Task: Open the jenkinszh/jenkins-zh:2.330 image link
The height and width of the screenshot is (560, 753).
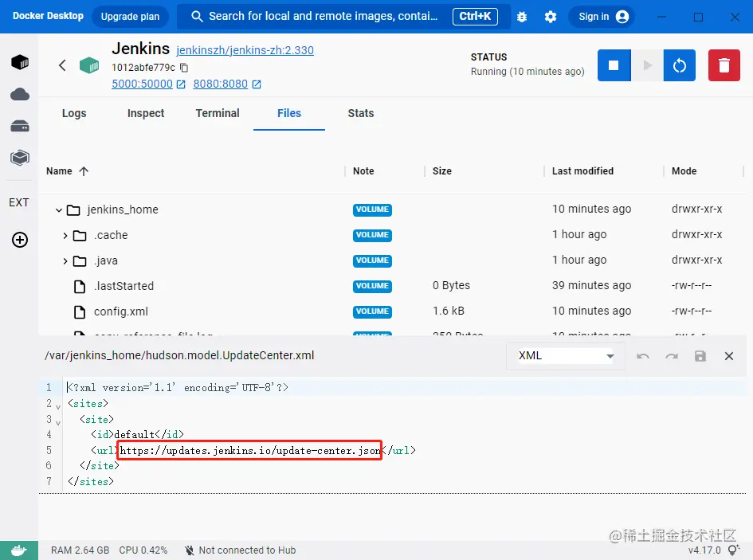Action: click(245, 50)
